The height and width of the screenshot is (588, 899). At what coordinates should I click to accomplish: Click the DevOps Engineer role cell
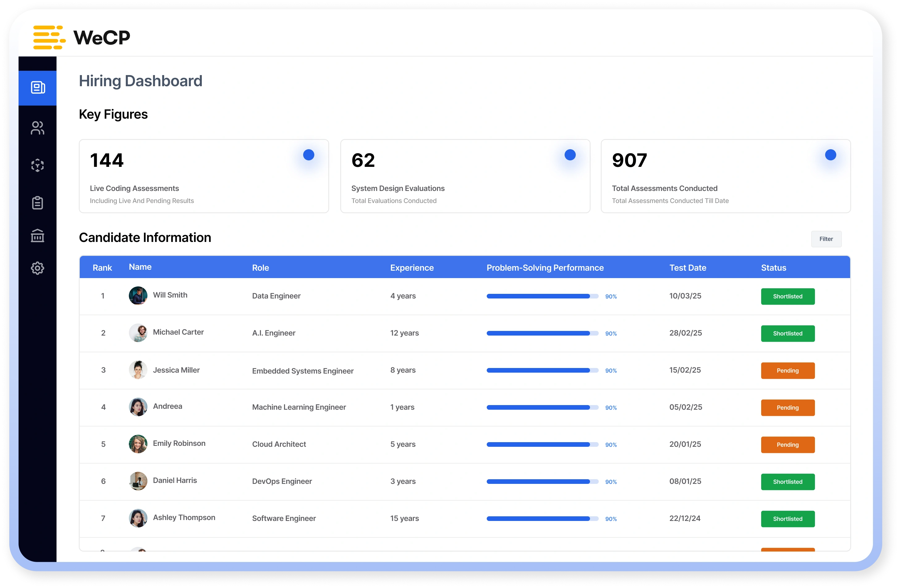282,481
